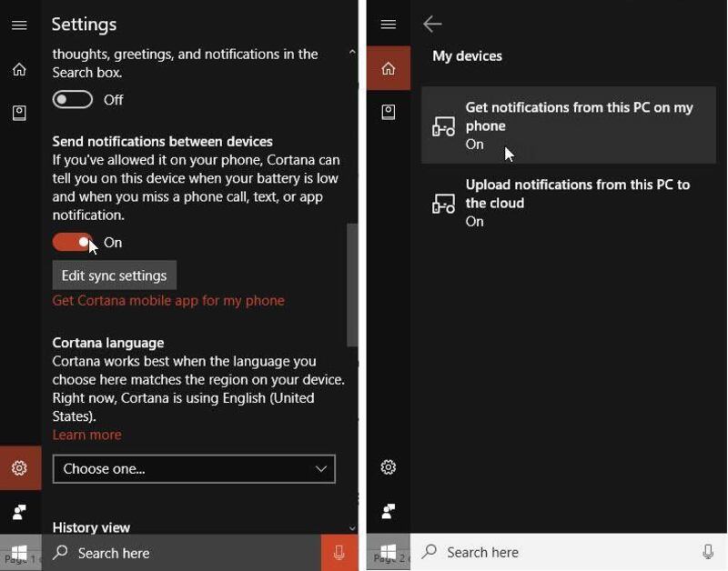Click scroll up chevron at top of Settings list

pyautogui.click(x=352, y=53)
